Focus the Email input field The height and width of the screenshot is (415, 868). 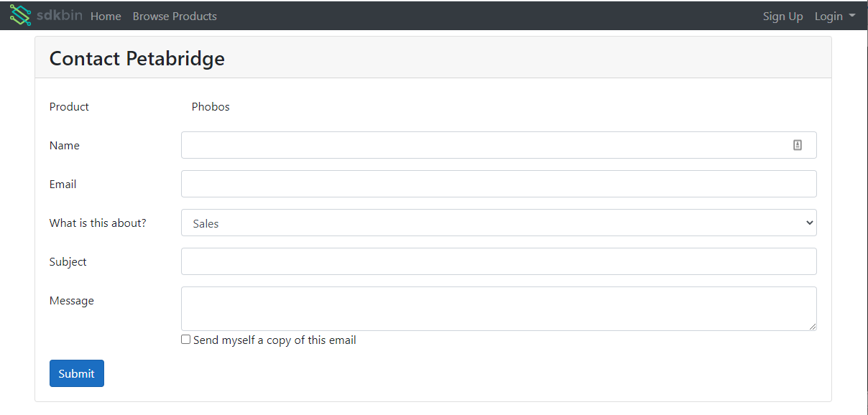(x=499, y=183)
